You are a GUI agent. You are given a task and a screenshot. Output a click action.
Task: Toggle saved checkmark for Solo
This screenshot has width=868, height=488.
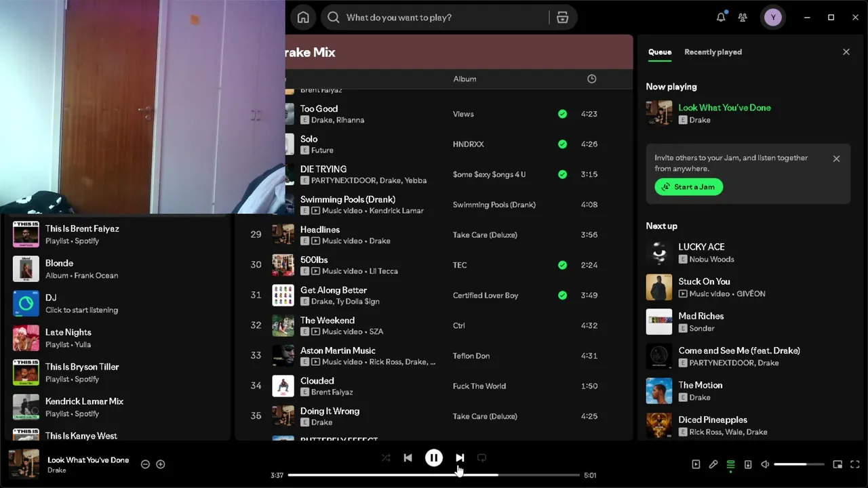click(x=562, y=144)
